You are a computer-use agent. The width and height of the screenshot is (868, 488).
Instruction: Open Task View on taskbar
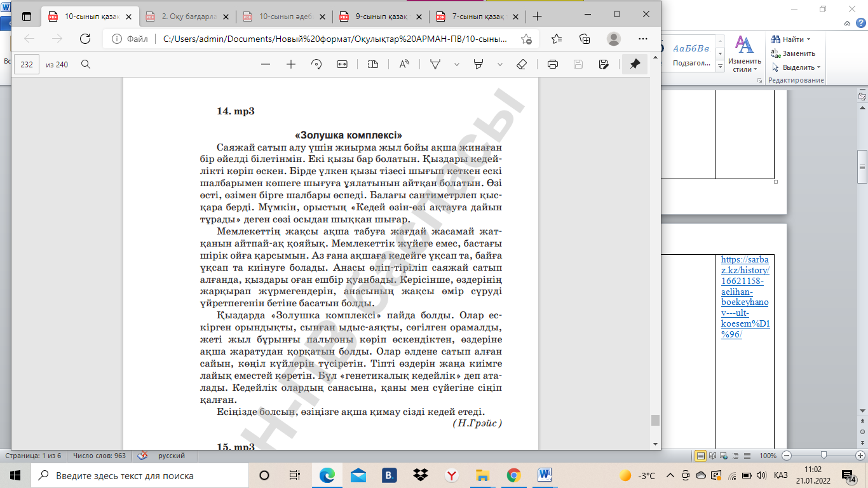click(295, 475)
